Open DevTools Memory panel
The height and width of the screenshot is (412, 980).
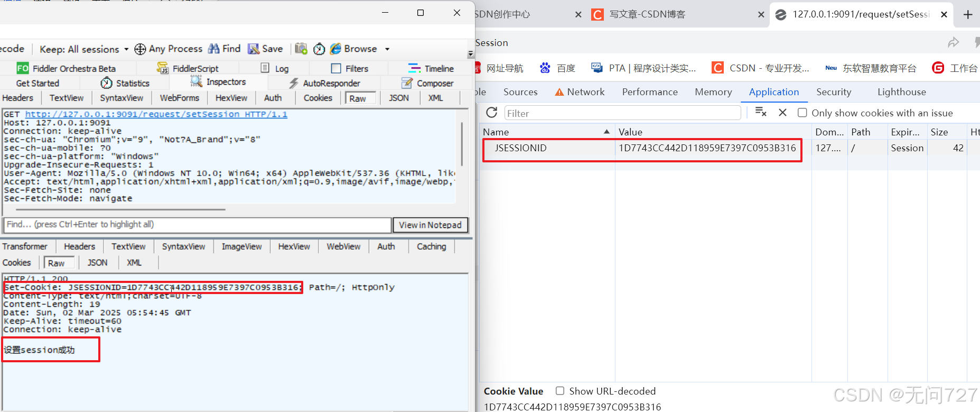pos(713,92)
